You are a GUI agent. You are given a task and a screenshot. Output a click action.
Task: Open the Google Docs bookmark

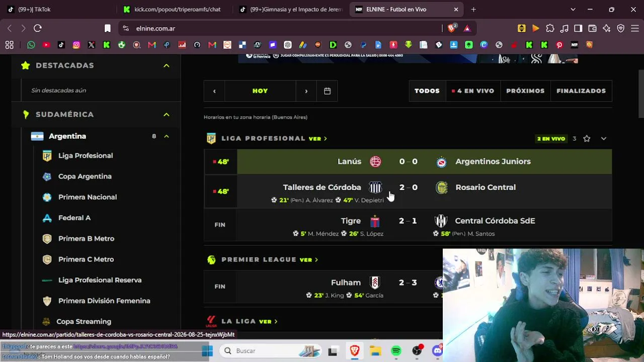(378, 45)
